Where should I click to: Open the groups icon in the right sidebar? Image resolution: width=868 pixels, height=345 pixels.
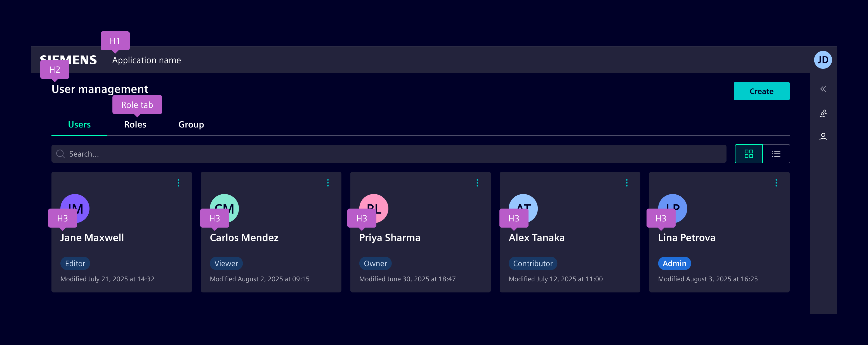[823, 114]
